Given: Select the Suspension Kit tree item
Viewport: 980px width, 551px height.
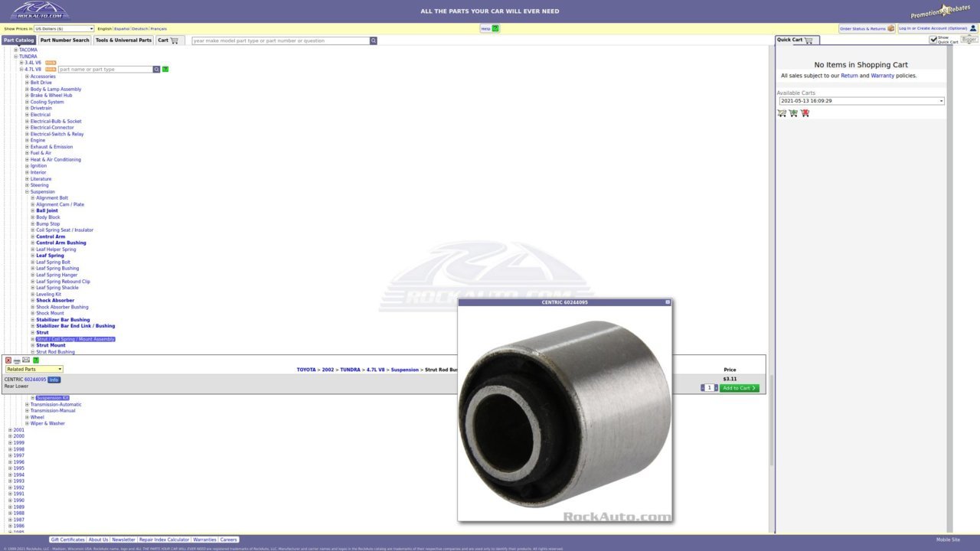Looking at the screenshot, I should (52, 398).
